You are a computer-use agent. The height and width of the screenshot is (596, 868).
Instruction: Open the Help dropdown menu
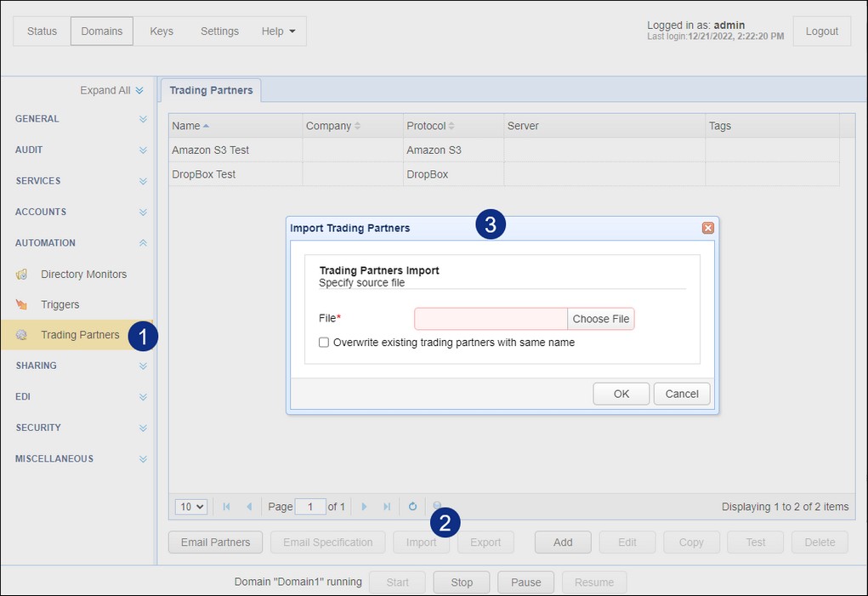[x=278, y=31]
